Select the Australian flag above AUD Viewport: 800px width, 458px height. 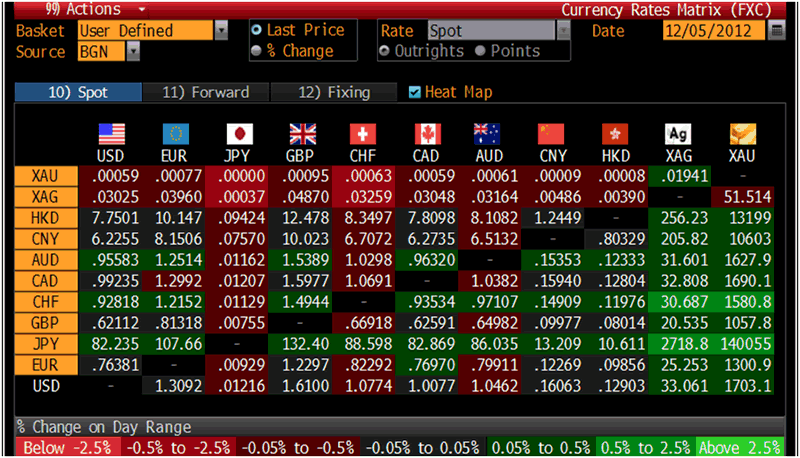pos(488,135)
